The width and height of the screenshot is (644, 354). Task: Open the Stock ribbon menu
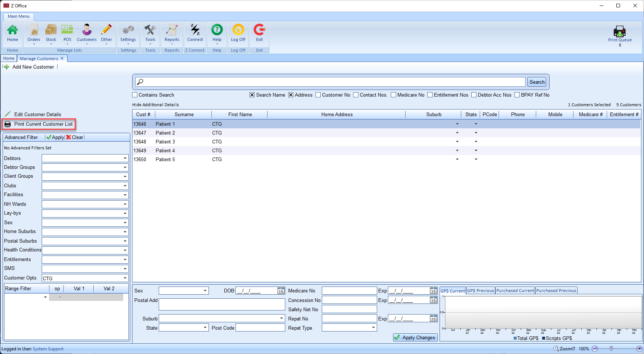point(51,30)
